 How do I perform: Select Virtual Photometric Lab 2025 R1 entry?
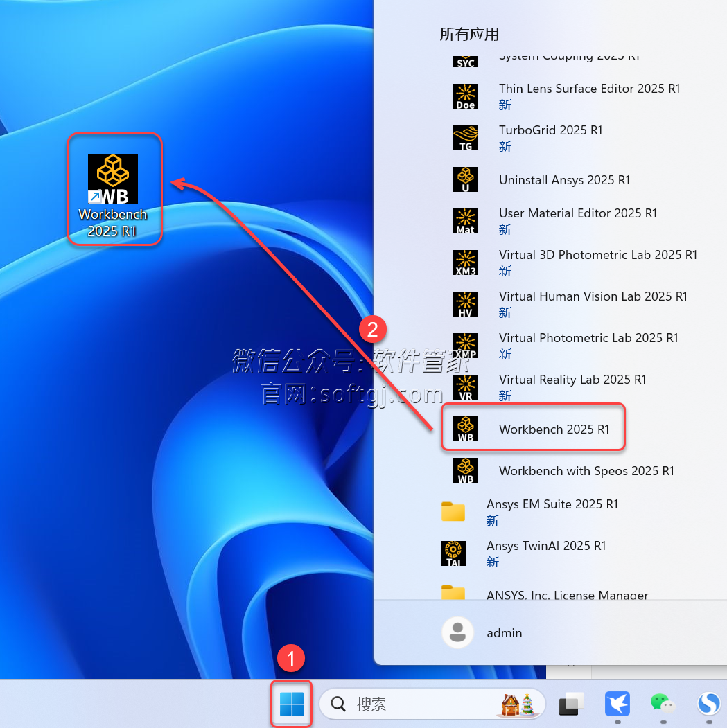click(566, 346)
